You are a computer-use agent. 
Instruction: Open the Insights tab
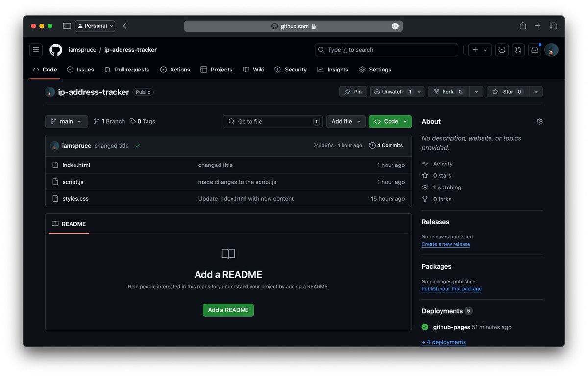(x=333, y=70)
